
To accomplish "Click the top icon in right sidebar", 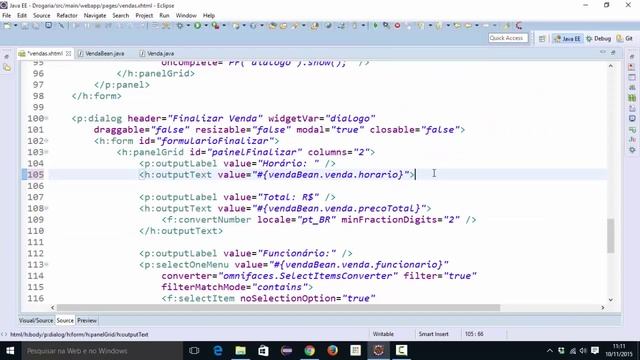I will coord(632,57).
